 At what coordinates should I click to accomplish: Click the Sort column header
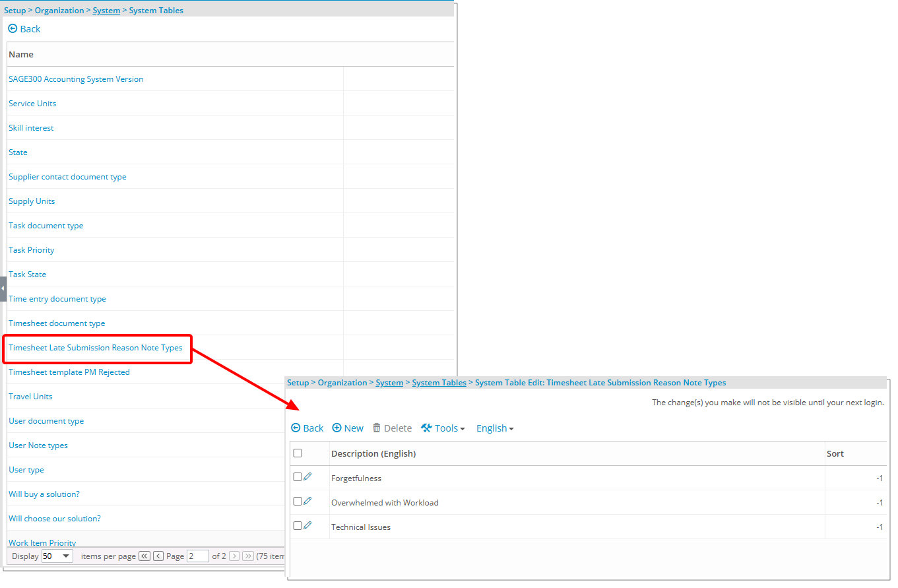pyautogui.click(x=835, y=453)
